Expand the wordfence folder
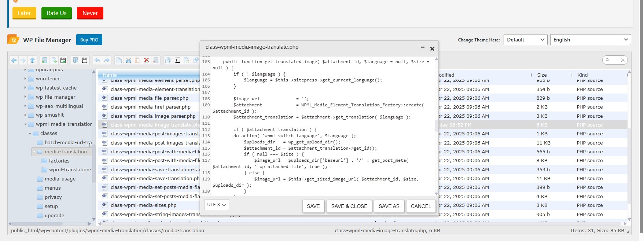The image size is (644, 241). tap(25, 78)
